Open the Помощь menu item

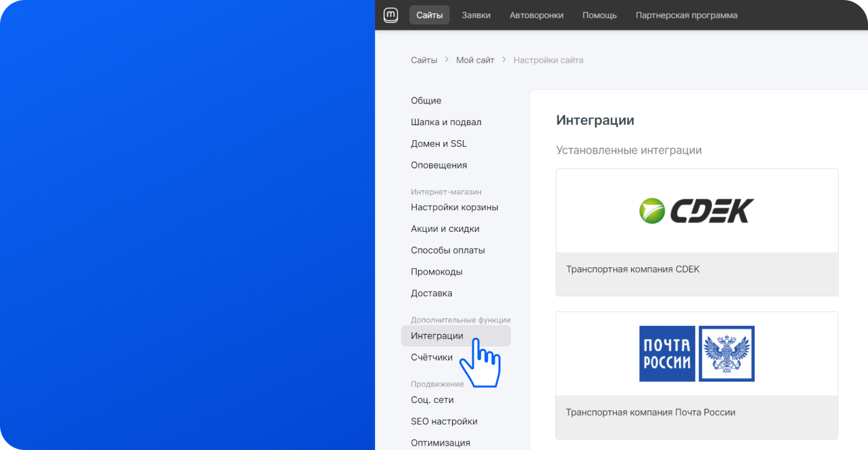600,15
